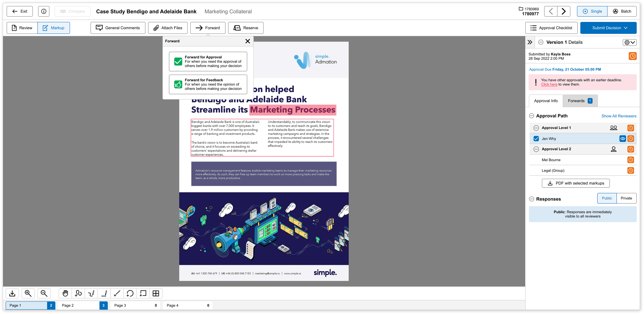
Task: Select the rectangle markup tool
Action: (143, 293)
